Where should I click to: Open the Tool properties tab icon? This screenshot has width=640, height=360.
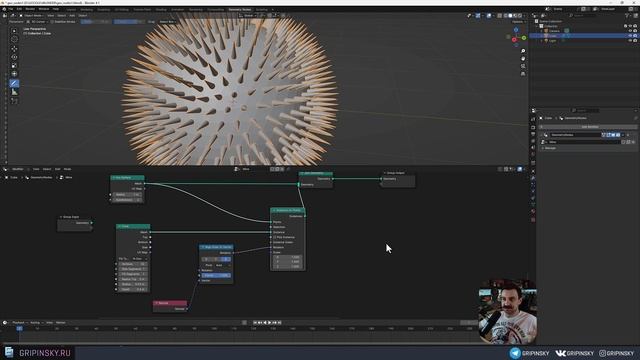[x=533, y=119]
